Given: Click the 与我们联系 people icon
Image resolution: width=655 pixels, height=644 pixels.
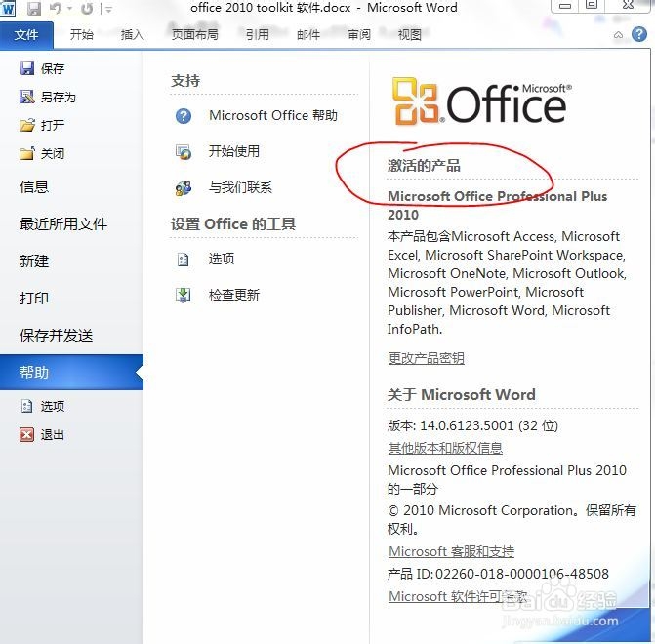Looking at the screenshot, I should click(x=184, y=188).
